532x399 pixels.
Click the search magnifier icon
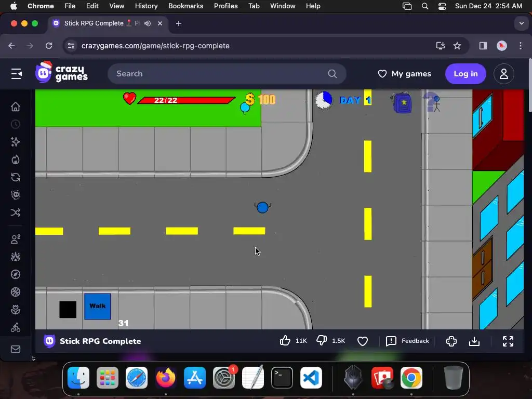click(332, 74)
